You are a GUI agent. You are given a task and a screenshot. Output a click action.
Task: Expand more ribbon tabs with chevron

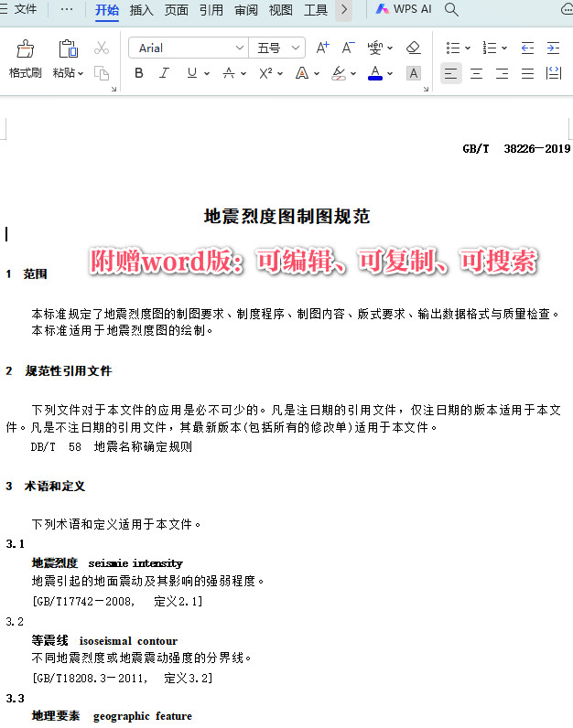(344, 10)
